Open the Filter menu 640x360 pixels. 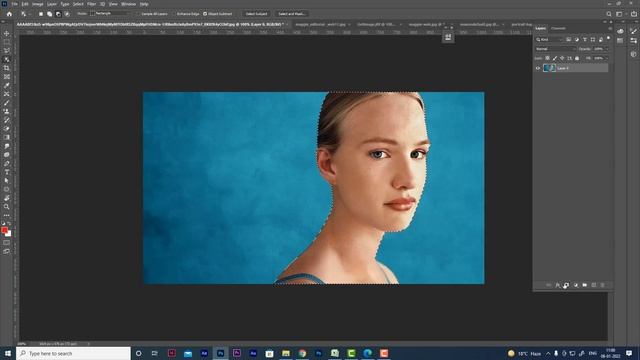[x=91, y=4]
